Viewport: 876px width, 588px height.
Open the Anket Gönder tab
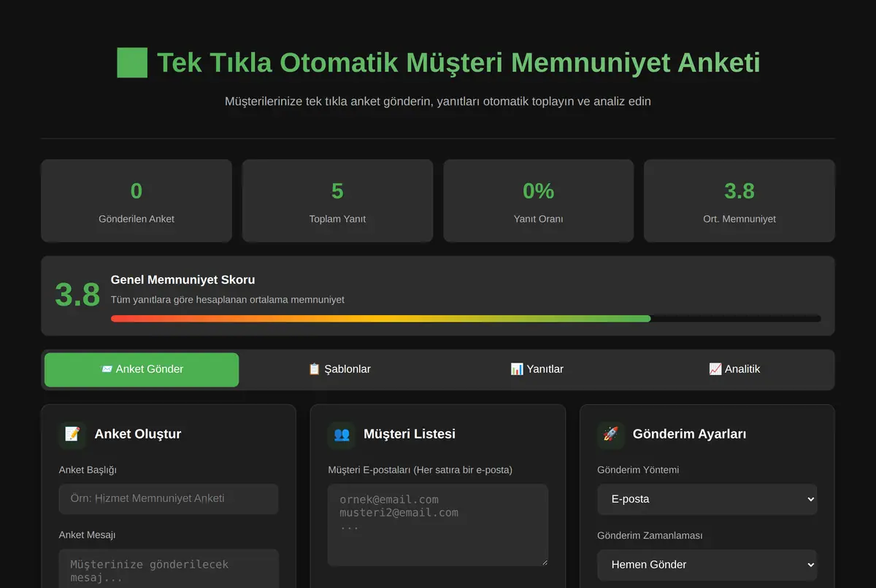(x=142, y=369)
